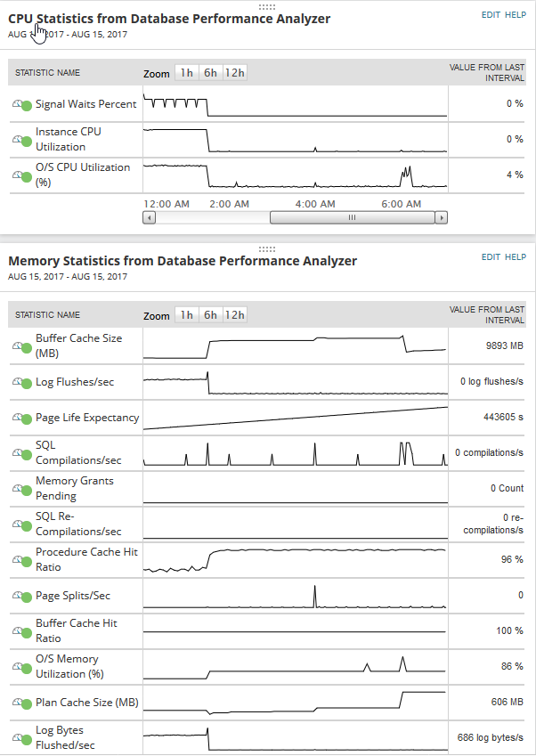Click the Log Flushes/sec status icon

pos(22,382)
